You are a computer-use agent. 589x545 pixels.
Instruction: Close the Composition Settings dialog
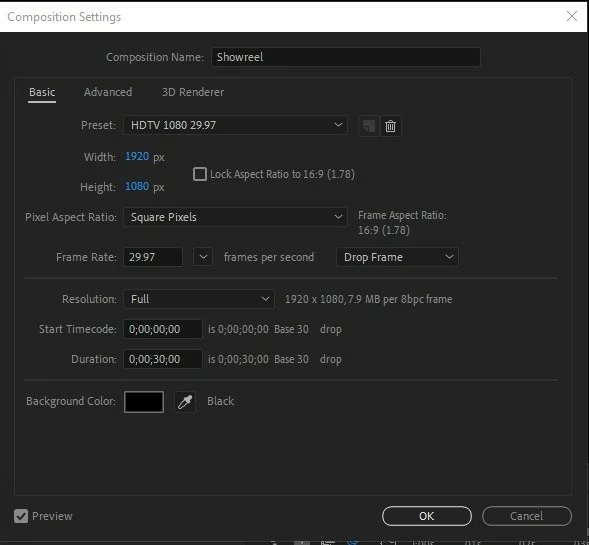tap(572, 16)
